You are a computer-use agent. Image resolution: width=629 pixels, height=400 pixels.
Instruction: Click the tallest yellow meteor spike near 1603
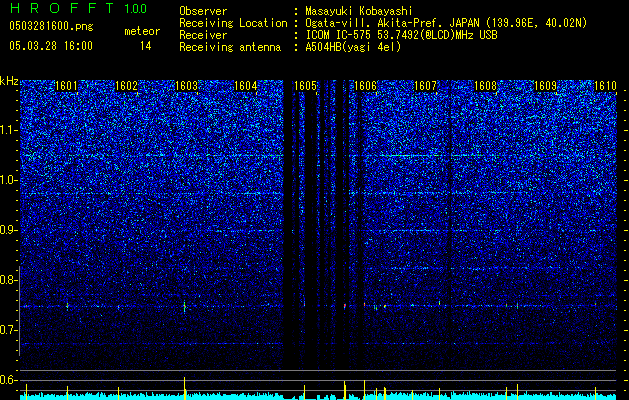coord(185,388)
